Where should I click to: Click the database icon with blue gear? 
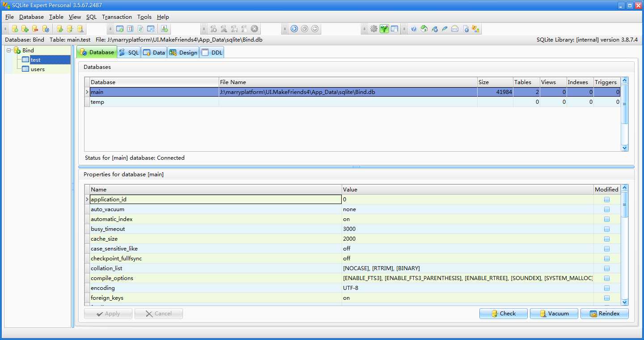[46, 29]
